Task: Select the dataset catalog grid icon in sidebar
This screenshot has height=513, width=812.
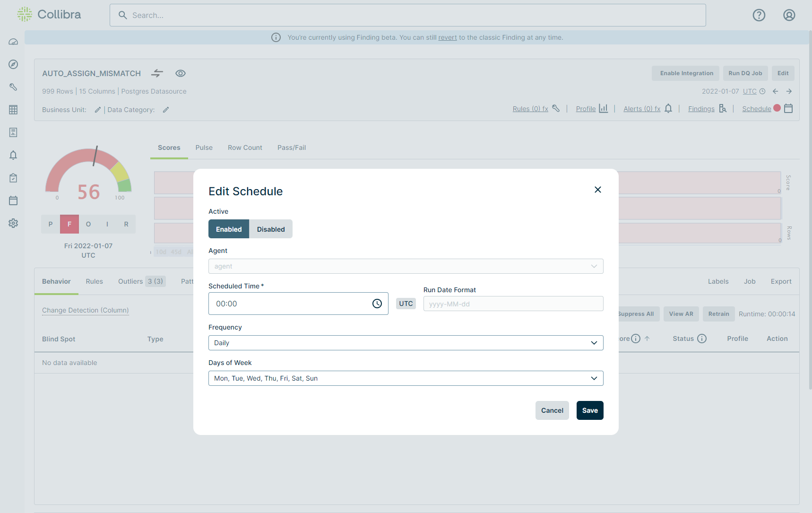Action: tap(13, 110)
